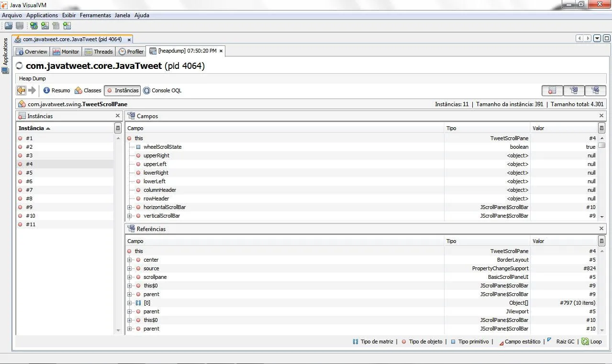
Task: Close the Referências panel with its X
Action: (x=601, y=229)
